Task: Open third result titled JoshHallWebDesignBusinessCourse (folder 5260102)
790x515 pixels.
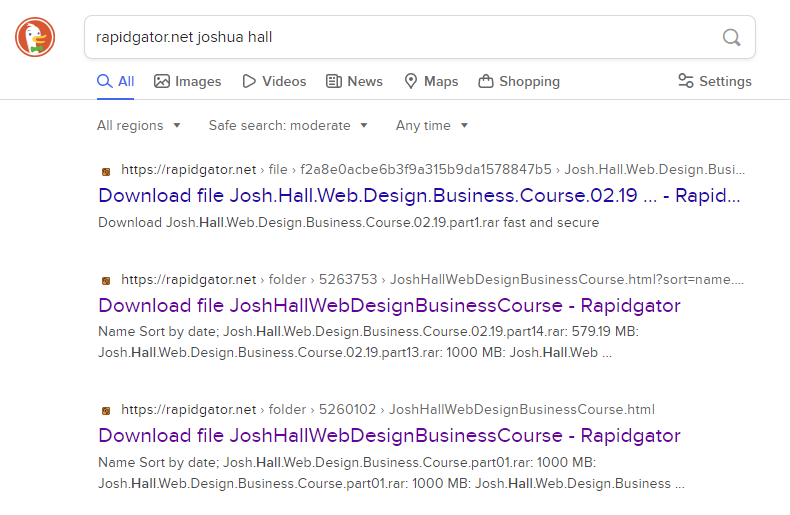Action: (389, 435)
